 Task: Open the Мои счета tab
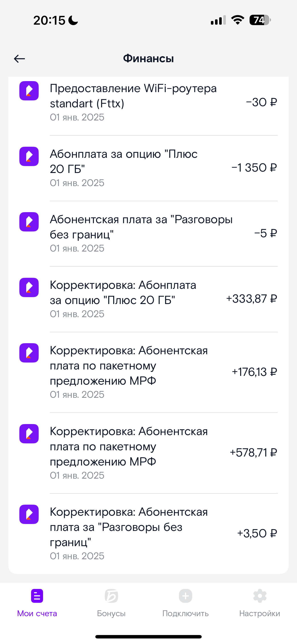[x=37, y=603]
